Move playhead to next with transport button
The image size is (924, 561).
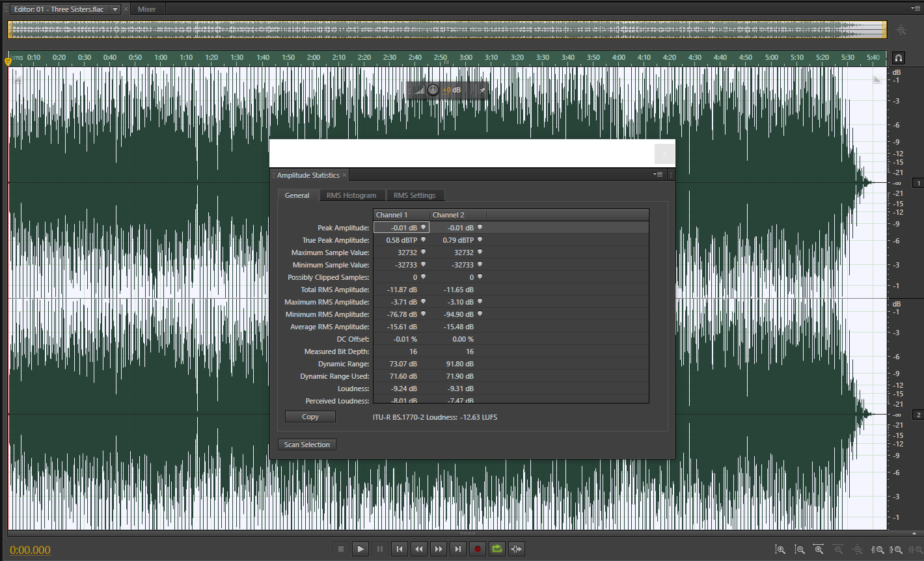(x=458, y=549)
